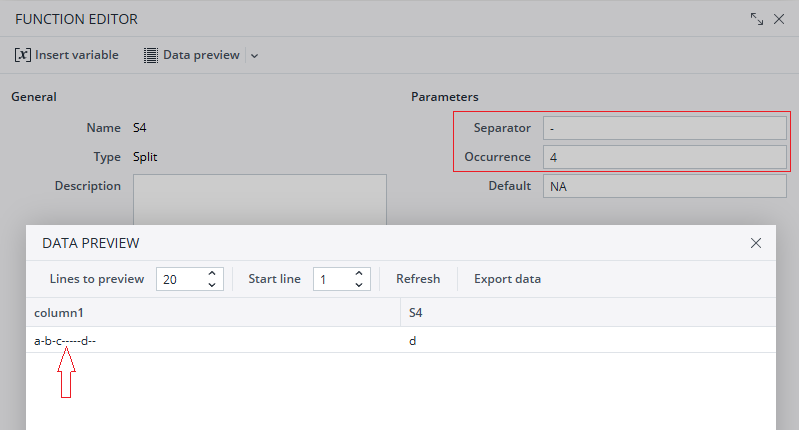Image resolution: width=799 pixels, height=430 pixels.
Task: Increase Lines to preview value
Action: click(x=212, y=273)
